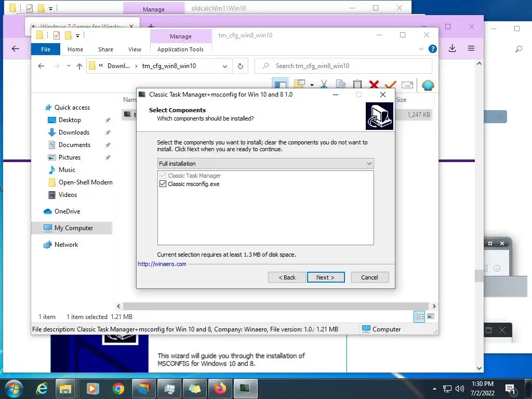Screen dimensions: 532x399
Task: Open Music in Quick access
Action: point(67,170)
